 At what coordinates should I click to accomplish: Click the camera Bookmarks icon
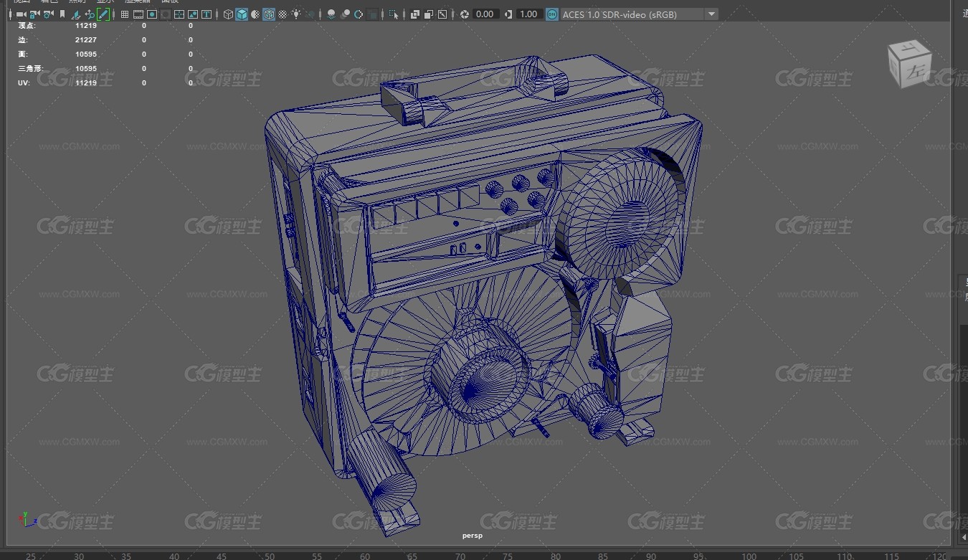[62, 14]
